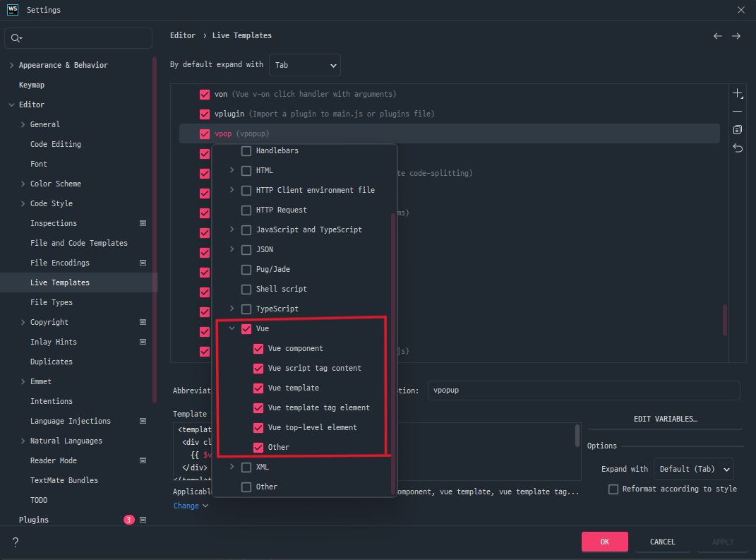
Task: Expand Appearance & Behavior settings section
Action: pos(11,65)
